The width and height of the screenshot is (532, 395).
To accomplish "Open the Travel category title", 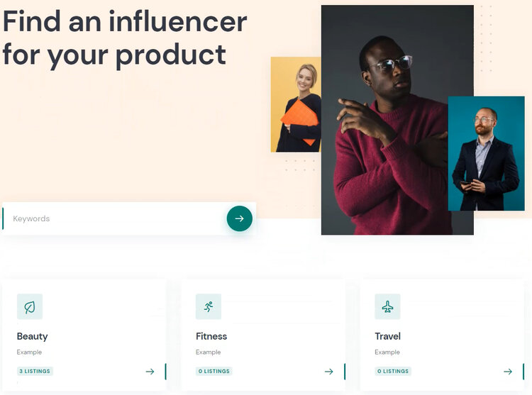I will [x=387, y=336].
